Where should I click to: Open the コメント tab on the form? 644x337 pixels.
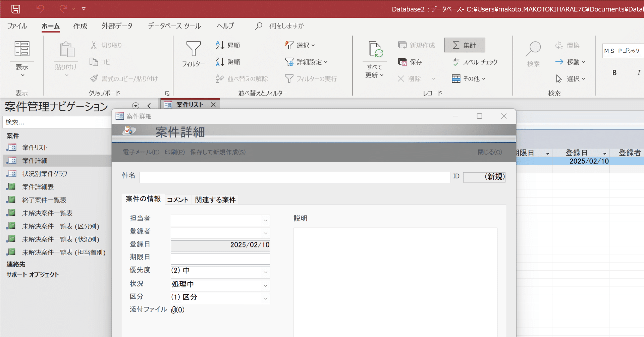tap(177, 199)
